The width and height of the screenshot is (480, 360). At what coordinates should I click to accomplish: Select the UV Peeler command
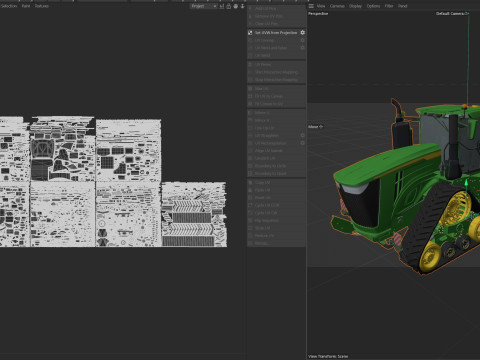click(276, 65)
